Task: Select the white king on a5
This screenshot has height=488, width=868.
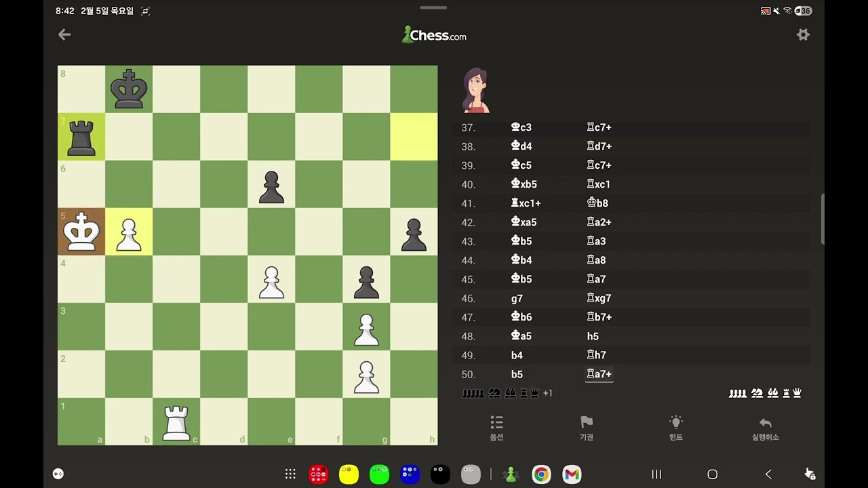Action: click(81, 232)
